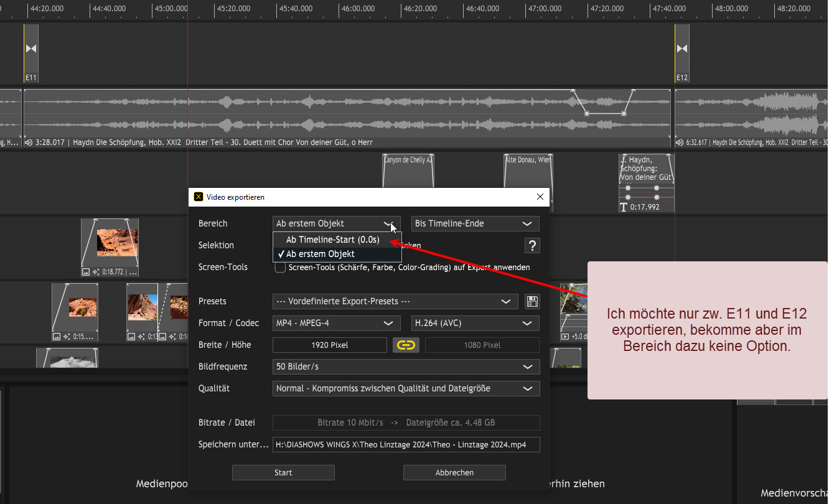Select the checked Ab erstem Objekt option
The width and height of the screenshot is (829, 504).
point(320,254)
